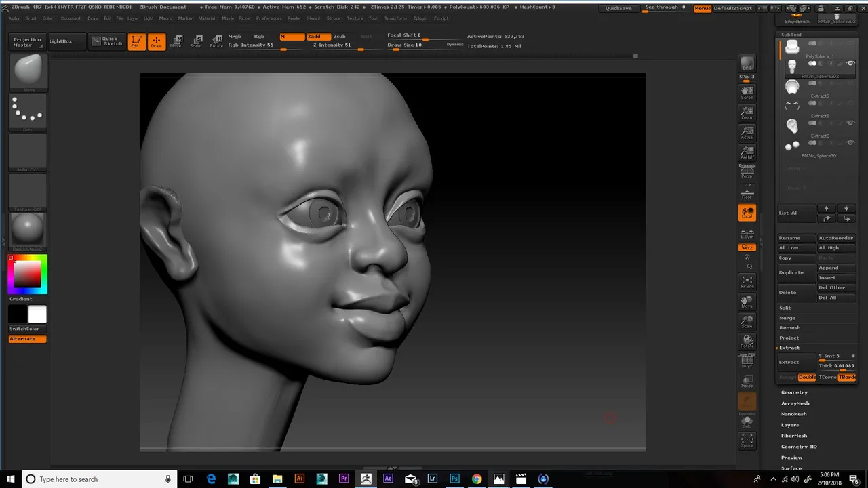
Task: Expand the ArrayMesh subpalette
Action: (795, 403)
